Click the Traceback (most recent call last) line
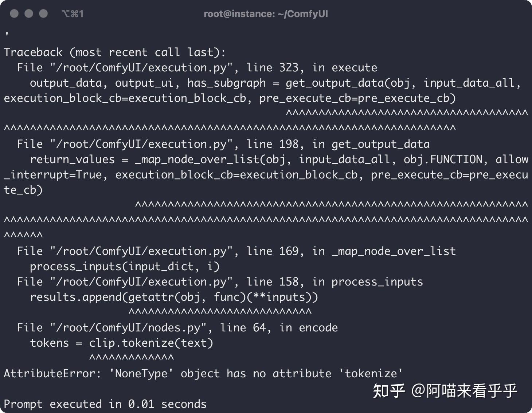The height and width of the screenshot is (413, 532). (115, 52)
